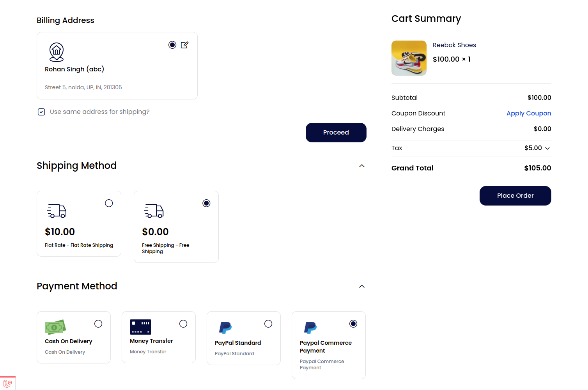
Task: Open the Laravel debug icon in bottom corner
Action: [x=7, y=383]
